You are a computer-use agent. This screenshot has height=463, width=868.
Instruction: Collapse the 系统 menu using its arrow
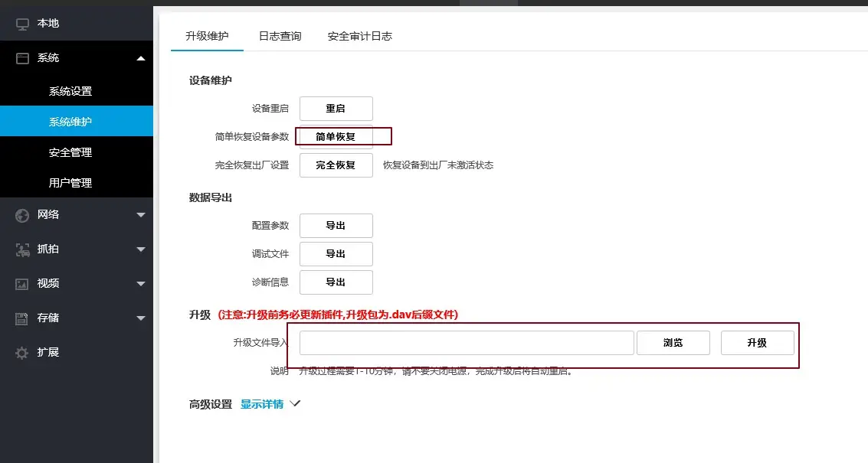point(140,58)
